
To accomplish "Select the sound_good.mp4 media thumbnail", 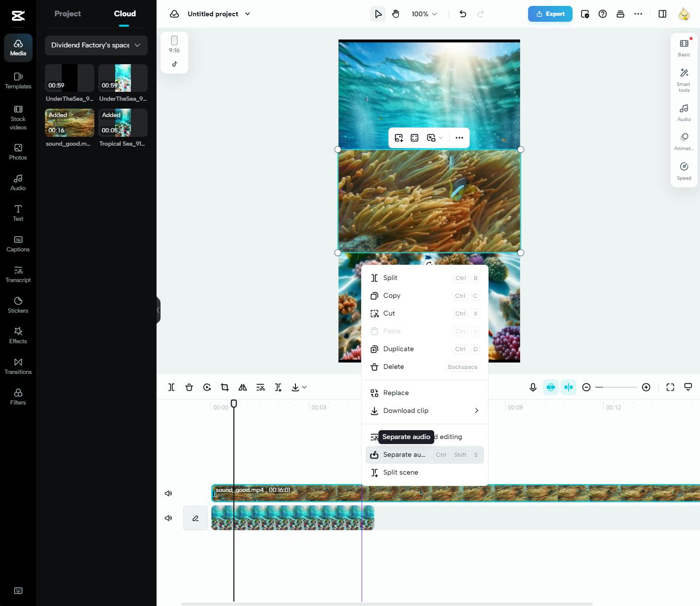I will point(70,123).
